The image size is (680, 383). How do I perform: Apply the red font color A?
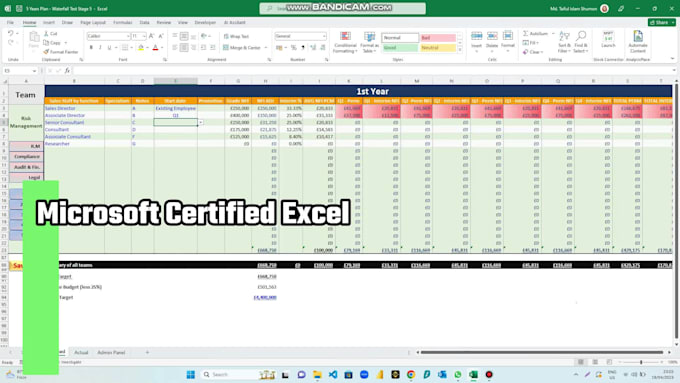click(155, 47)
